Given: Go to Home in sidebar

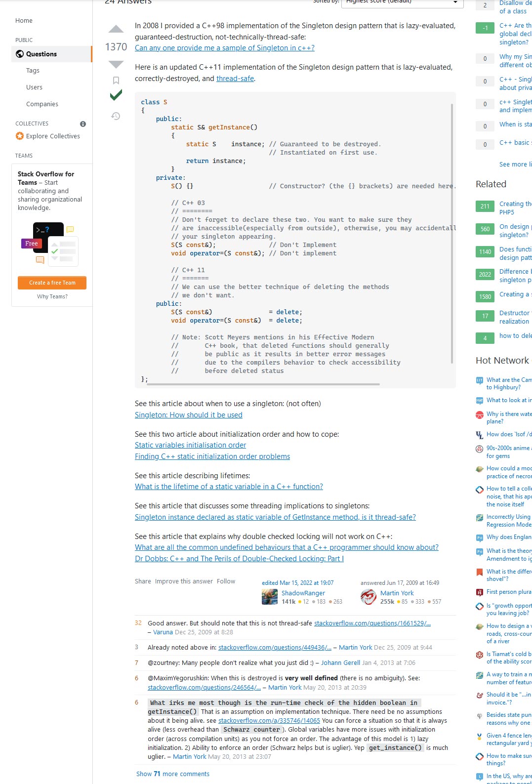Looking at the screenshot, I should (24, 21).
